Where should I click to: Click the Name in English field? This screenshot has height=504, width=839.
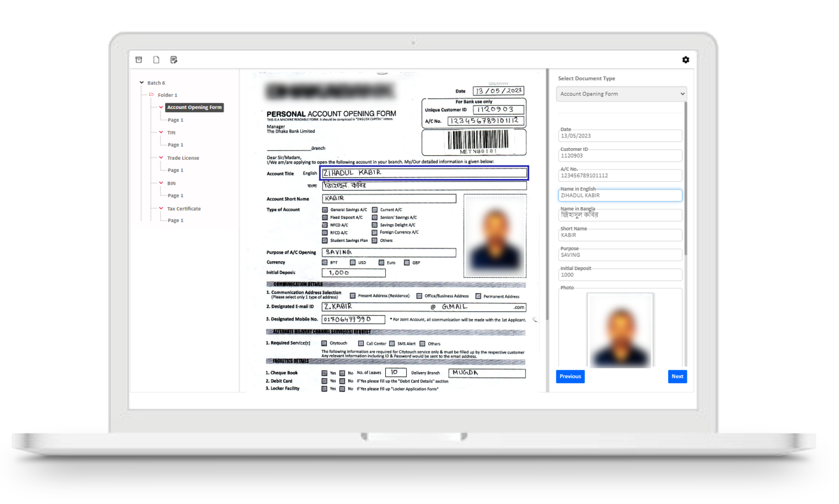click(620, 195)
